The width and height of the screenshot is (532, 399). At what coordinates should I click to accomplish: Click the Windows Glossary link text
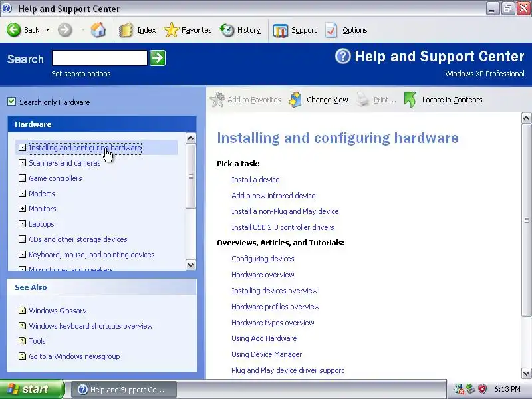(x=58, y=311)
